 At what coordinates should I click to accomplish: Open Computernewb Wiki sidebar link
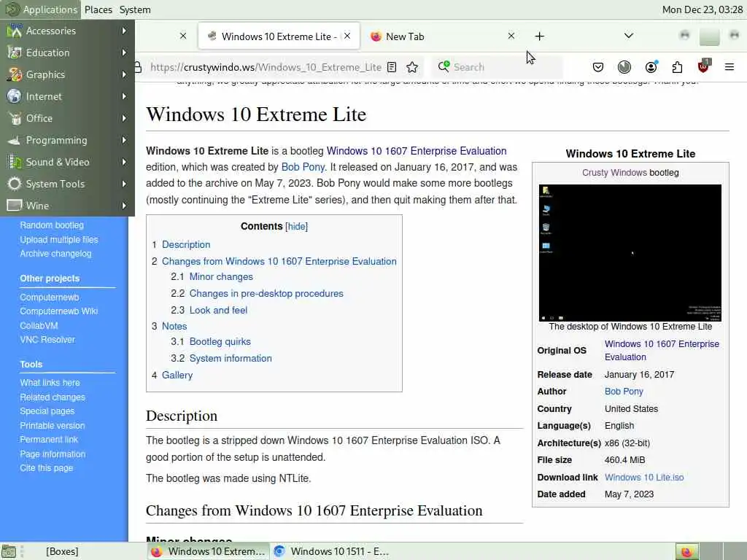click(x=58, y=311)
